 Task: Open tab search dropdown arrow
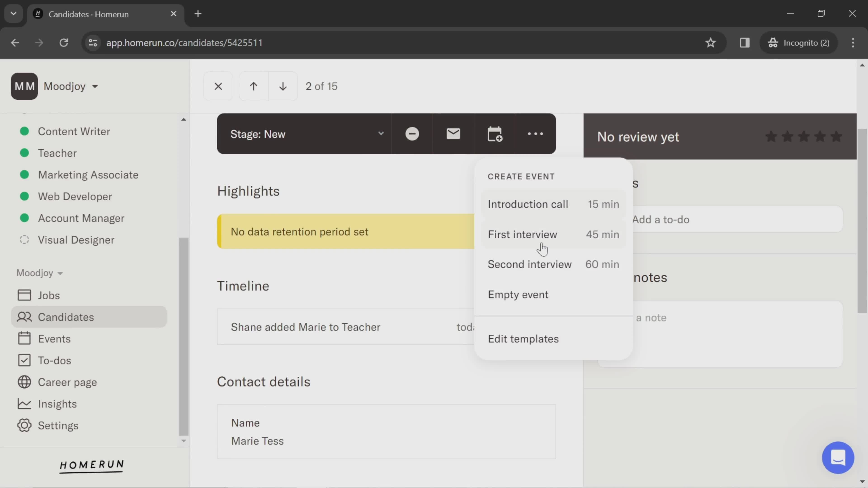(x=14, y=14)
